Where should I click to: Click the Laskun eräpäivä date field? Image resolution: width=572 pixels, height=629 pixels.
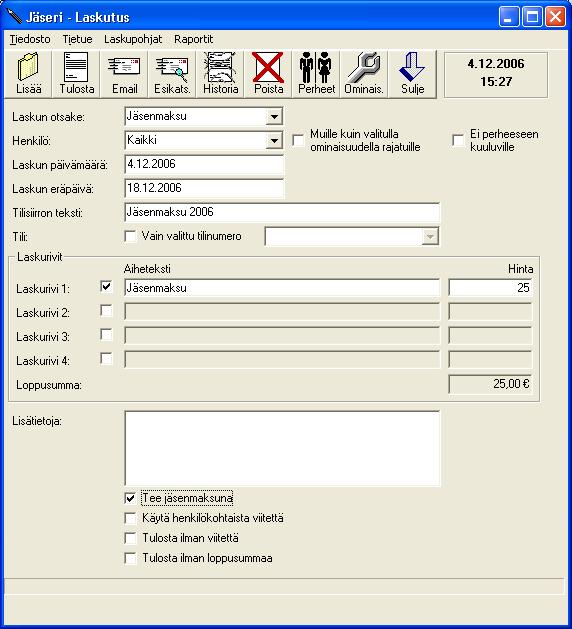click(204, 188)
